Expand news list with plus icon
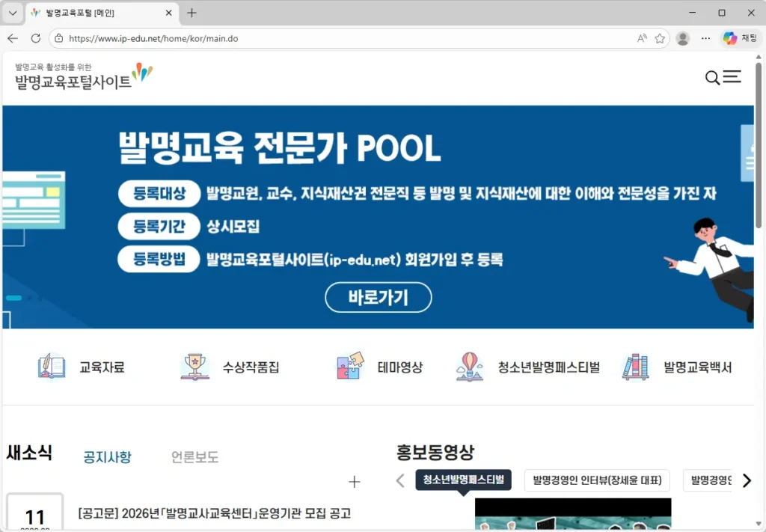 [x=355, y=482]
